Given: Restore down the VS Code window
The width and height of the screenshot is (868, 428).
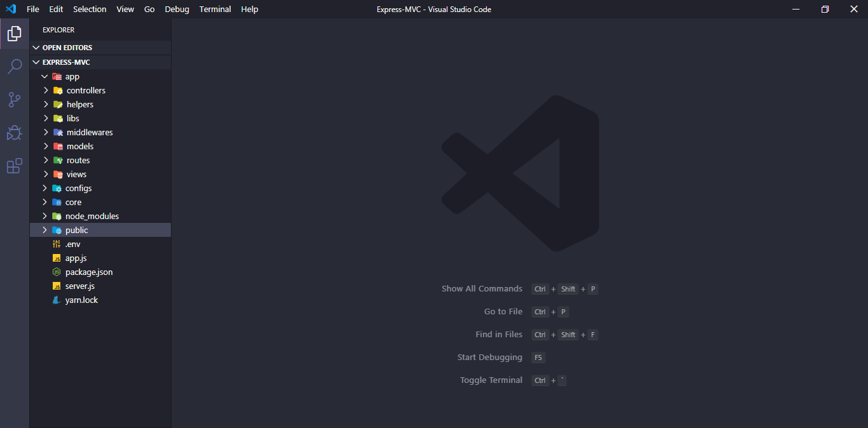Looking at the screenshot, I should coord(825,9).
